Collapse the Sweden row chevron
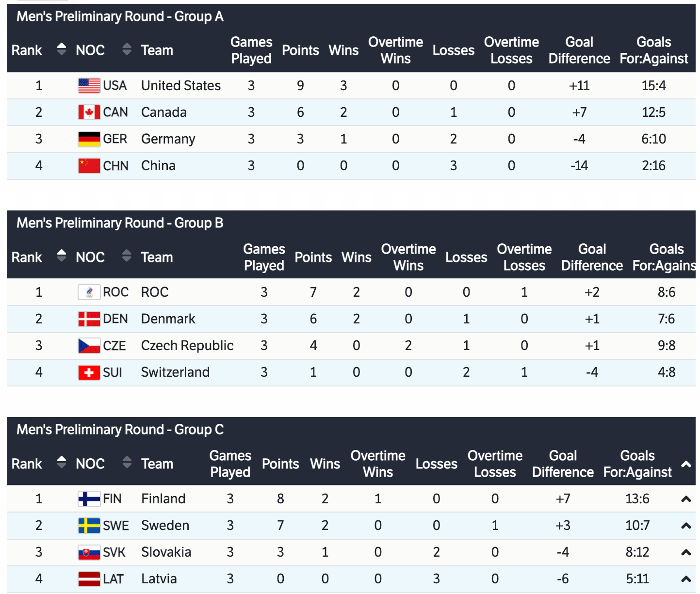The height and width of the screenshot is (594, 700). click(x=685, y=526)
